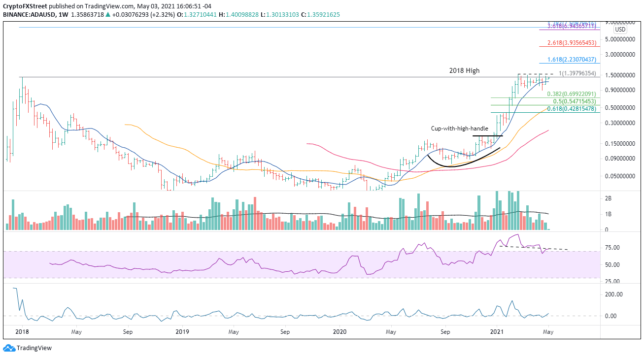This screenshot has height=357, width=644.
Task: Click the Cup-with-high-handle label
Action: 459,129
